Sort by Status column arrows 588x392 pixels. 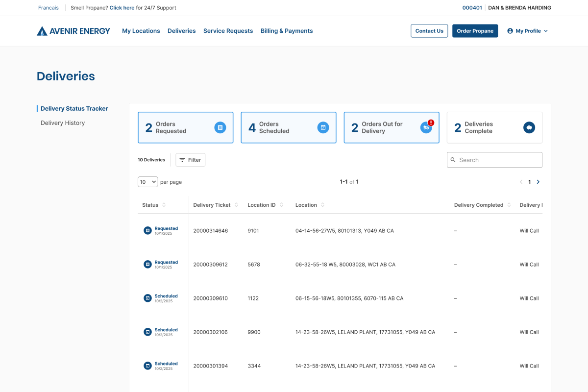click(164, 205)
